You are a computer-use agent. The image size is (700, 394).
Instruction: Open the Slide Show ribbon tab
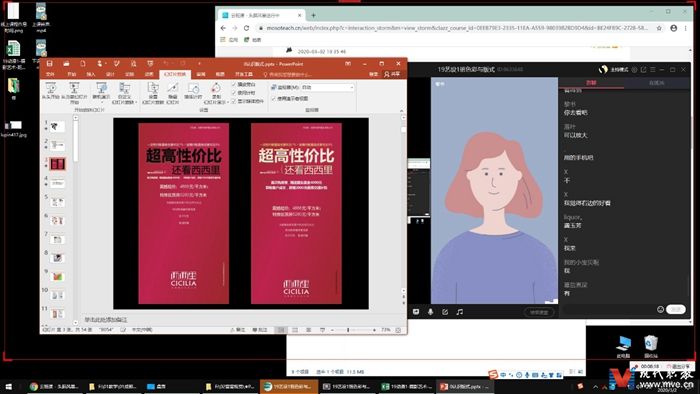tap(175, 74)
